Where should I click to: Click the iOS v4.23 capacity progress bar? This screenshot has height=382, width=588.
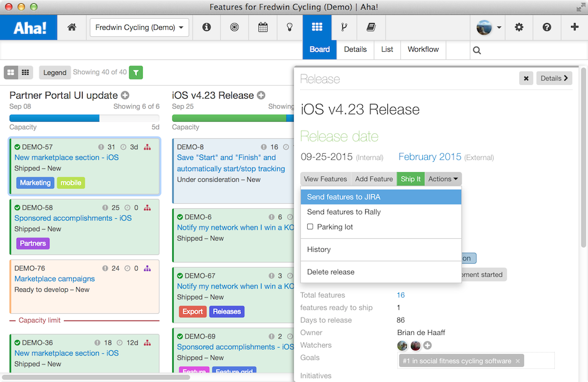[x=233, y=118]
